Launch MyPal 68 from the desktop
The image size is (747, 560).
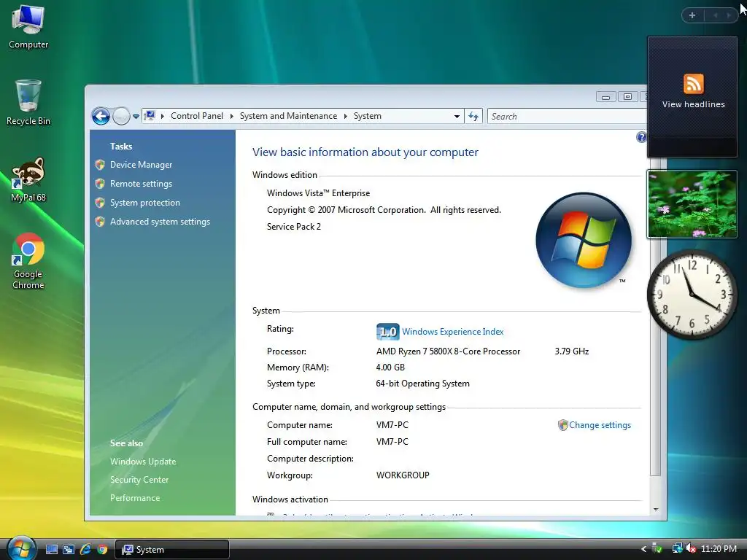point(28,179)
